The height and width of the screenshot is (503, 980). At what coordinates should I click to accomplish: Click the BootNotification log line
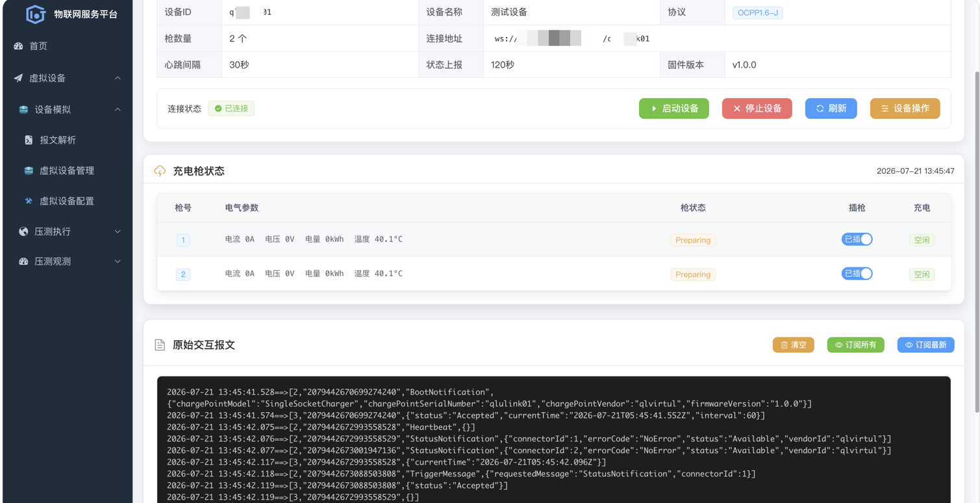[x=490, y=398]
